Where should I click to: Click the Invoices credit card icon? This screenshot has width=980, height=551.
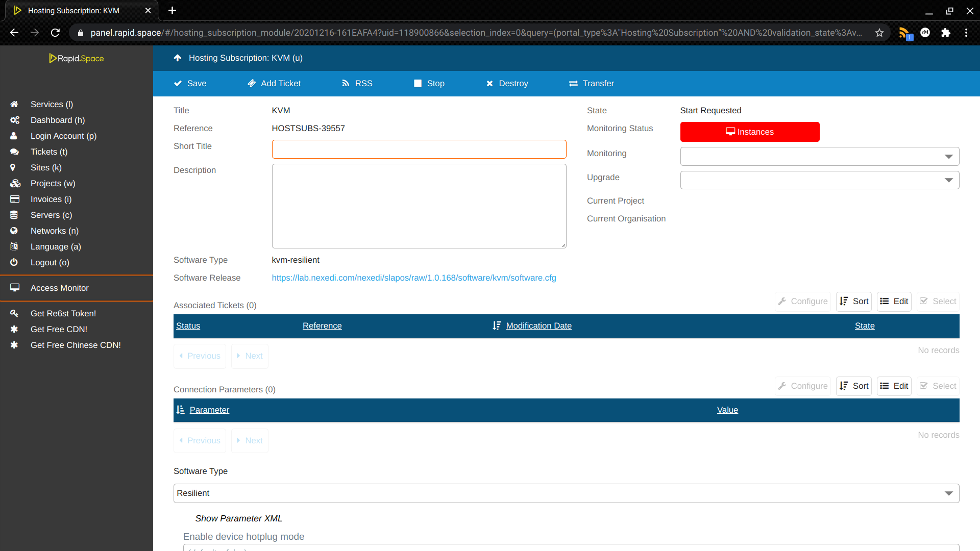(x=14, y=199)
